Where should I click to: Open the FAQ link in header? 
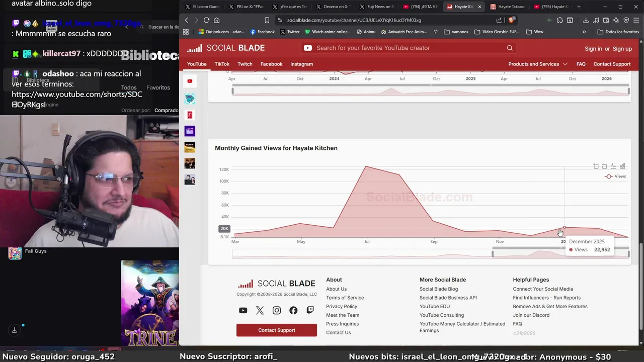[x=581, y=64]
